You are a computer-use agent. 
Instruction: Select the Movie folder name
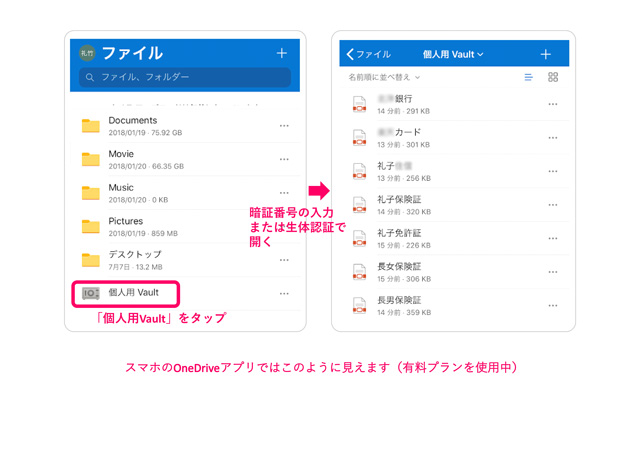point(121,154)
